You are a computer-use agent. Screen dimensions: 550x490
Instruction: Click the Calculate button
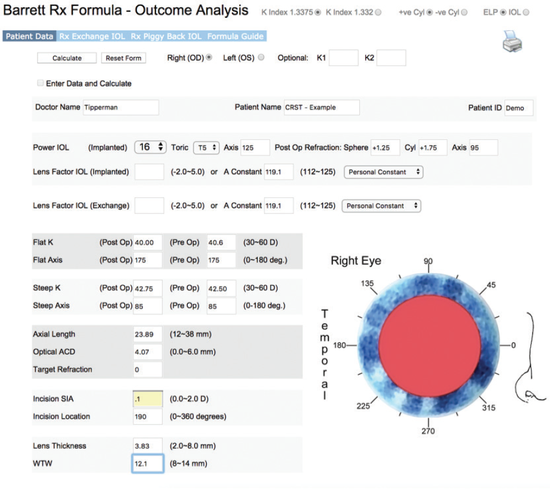point(67,58)
